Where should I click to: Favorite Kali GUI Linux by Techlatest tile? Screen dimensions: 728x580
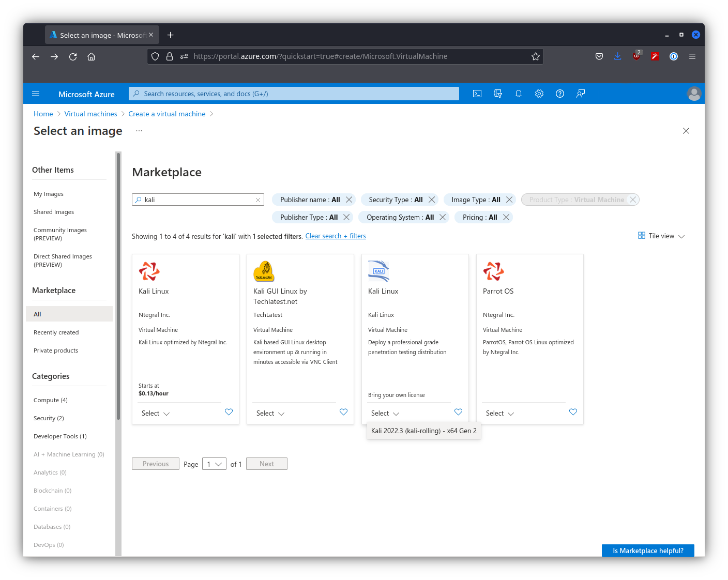click(343, 412)
